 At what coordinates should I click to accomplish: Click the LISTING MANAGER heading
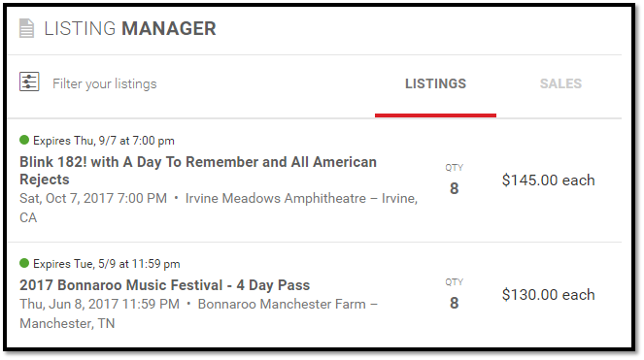point(130,29)
